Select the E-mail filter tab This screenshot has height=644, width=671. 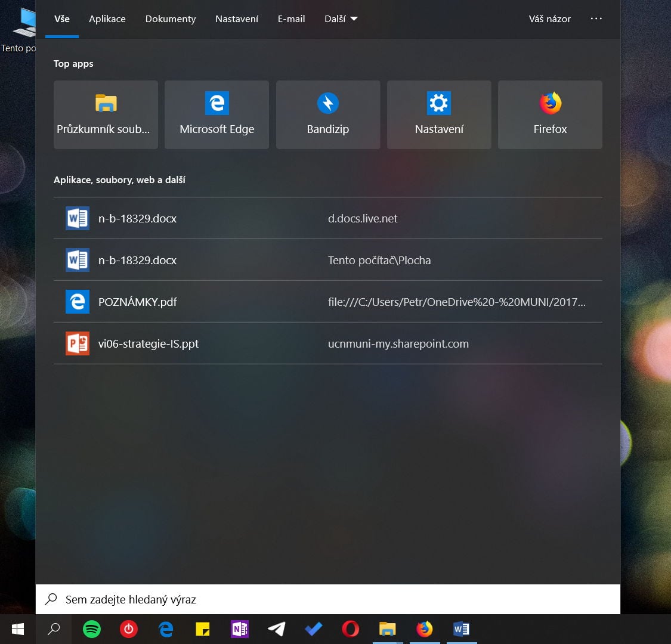coord(291,19)
